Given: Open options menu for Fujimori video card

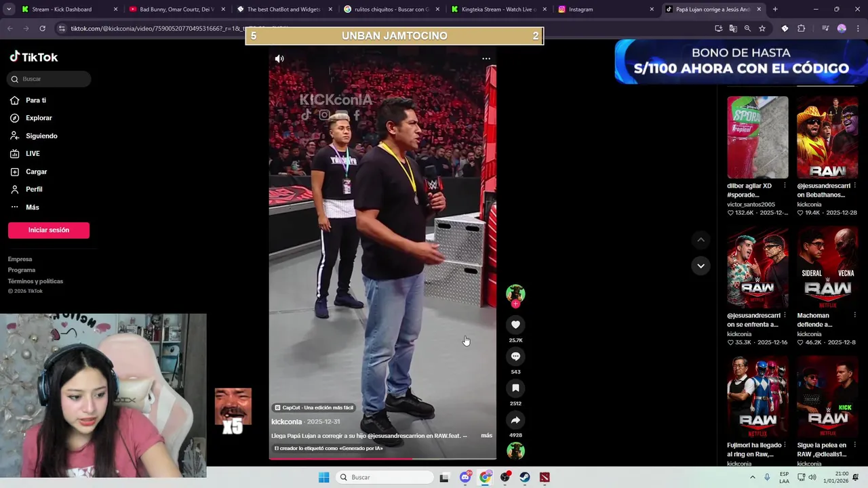Looking at the screenshot, I should point(785,446).
